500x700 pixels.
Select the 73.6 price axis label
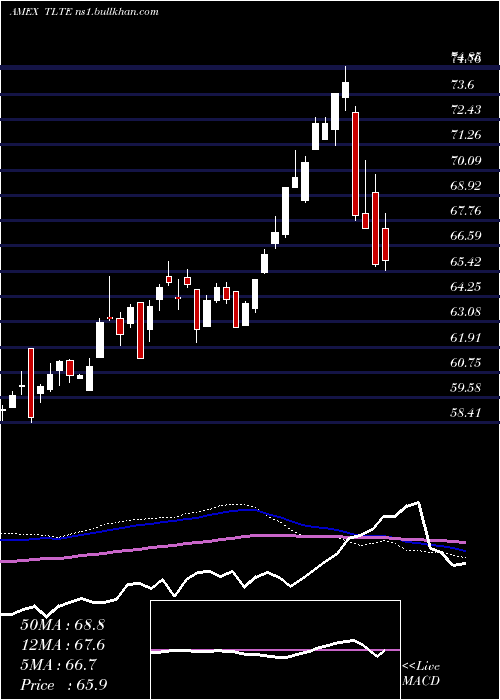pos(462,84)
